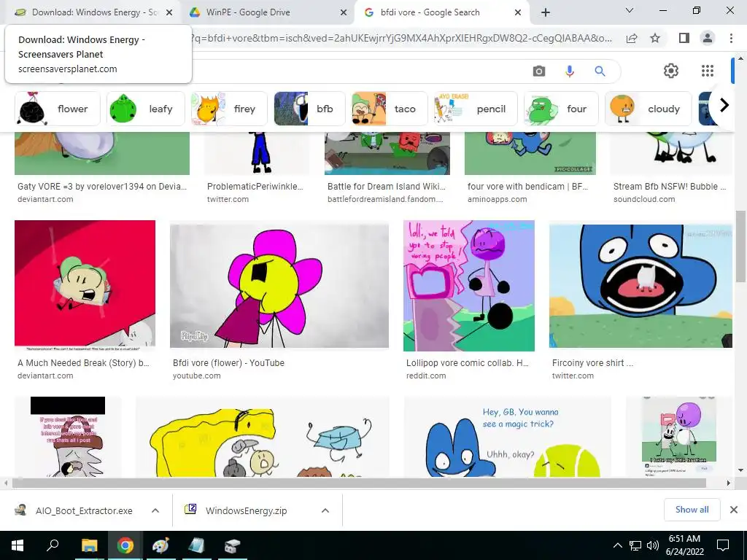Open the blue Four magic trick thumbnail

click(508, 437)
